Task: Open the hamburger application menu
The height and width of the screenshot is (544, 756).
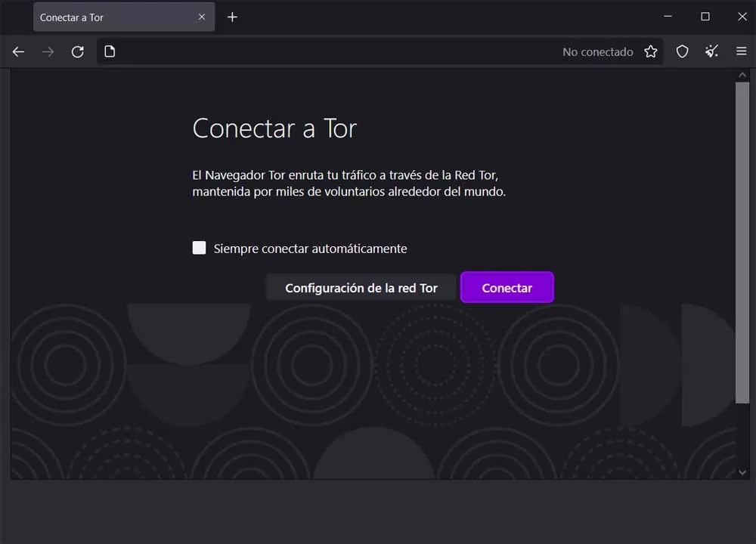Action: pyautogui.click(x=742, y=51)
